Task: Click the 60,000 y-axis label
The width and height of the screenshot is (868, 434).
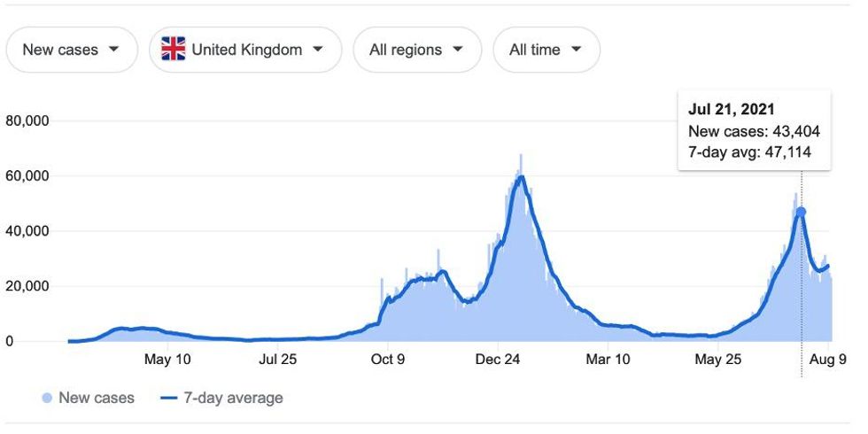Action: 28,176
